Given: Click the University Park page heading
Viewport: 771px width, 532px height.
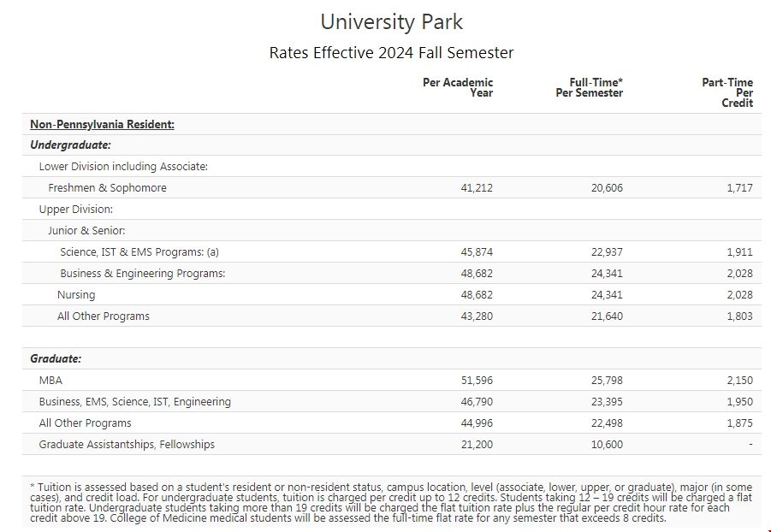Looking at the screenshot, I should pyautogui.click(x=391, y=21).
